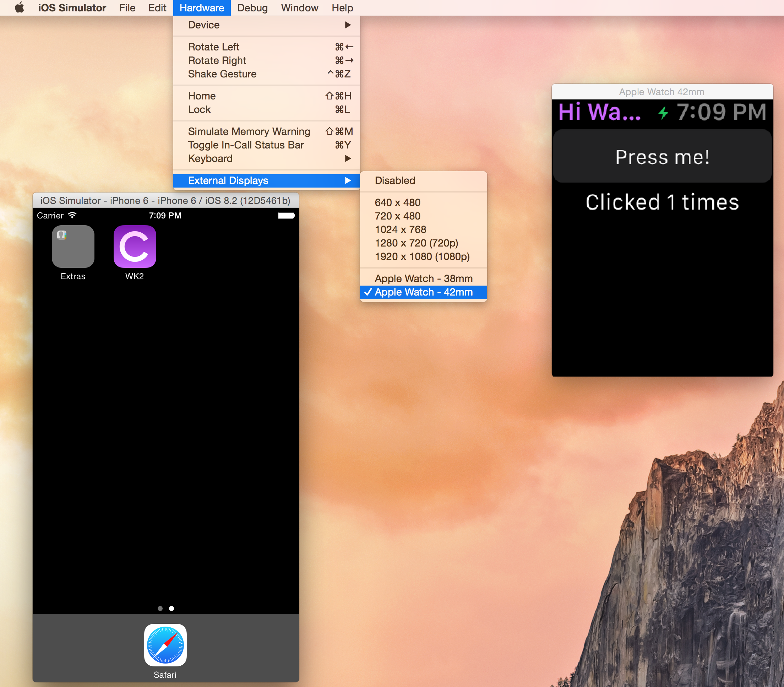The width and height of the screenshot is (784, 687).
Task: Set external display to Disabled
Action: coord(395,180)
